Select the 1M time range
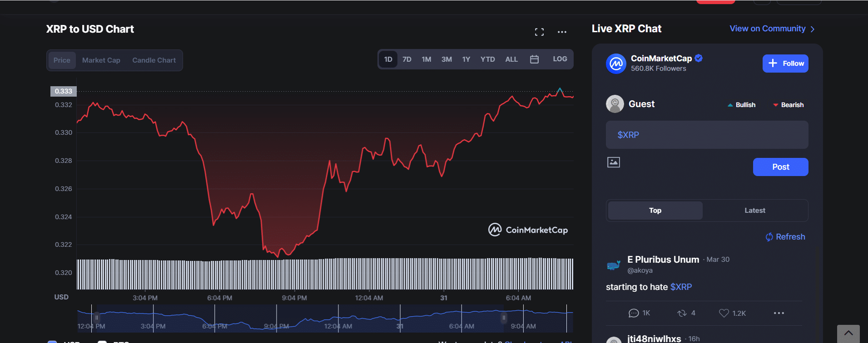Screen dimensions: 868x343 coord(427,59)
